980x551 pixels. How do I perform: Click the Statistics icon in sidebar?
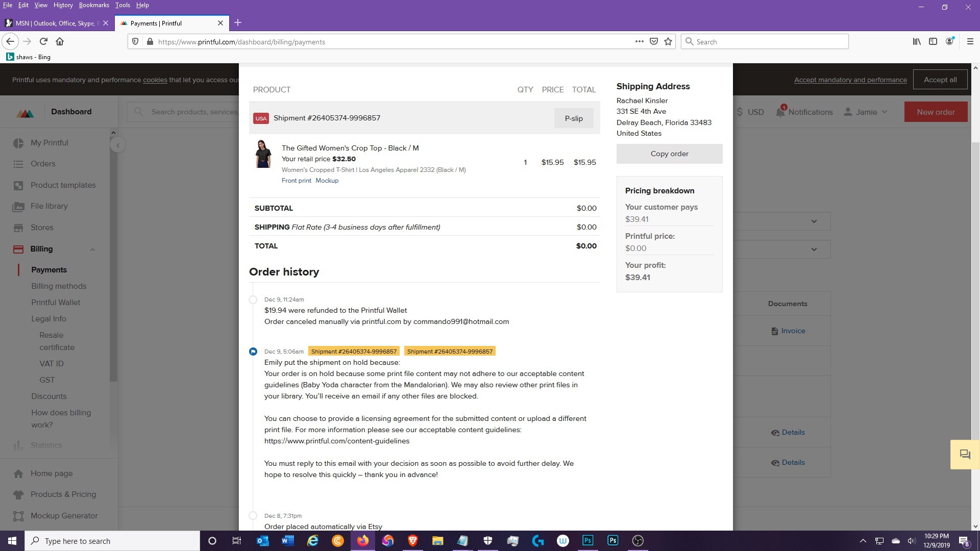tap(18, 445)
